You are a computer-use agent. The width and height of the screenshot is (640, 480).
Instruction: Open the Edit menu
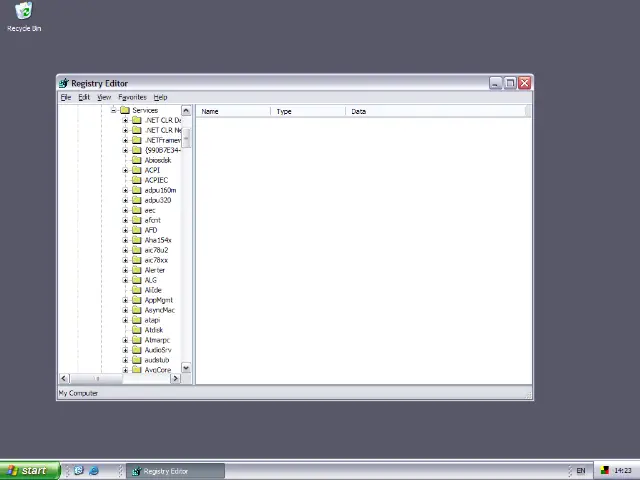(84, 97)
